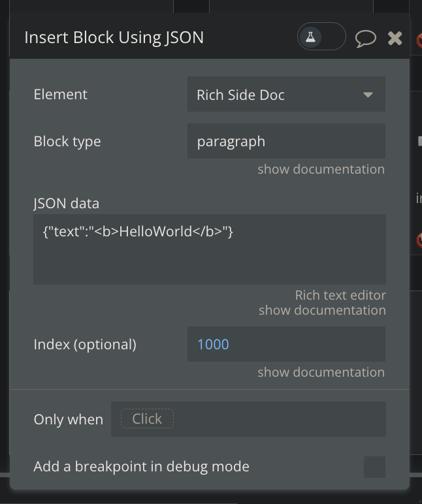Show documentation for JSON data

click(x=322, y=310)
